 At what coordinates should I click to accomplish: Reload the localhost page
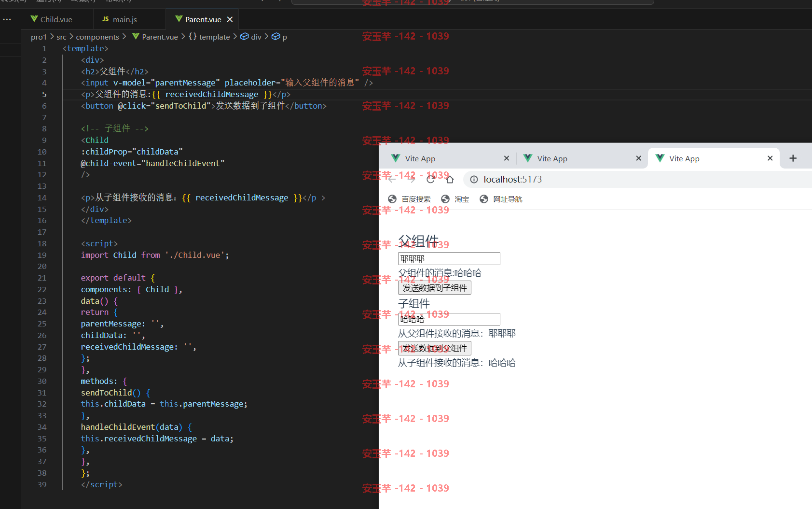pos(431,180)
